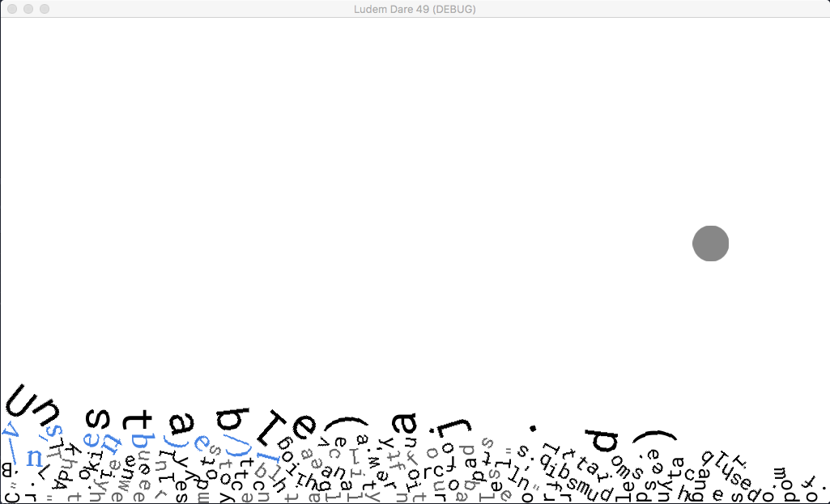Screen dimensions: 830x504
Task: Click the window title Ludem Dare 49 (DEBUG)
Action: [415, 9]
